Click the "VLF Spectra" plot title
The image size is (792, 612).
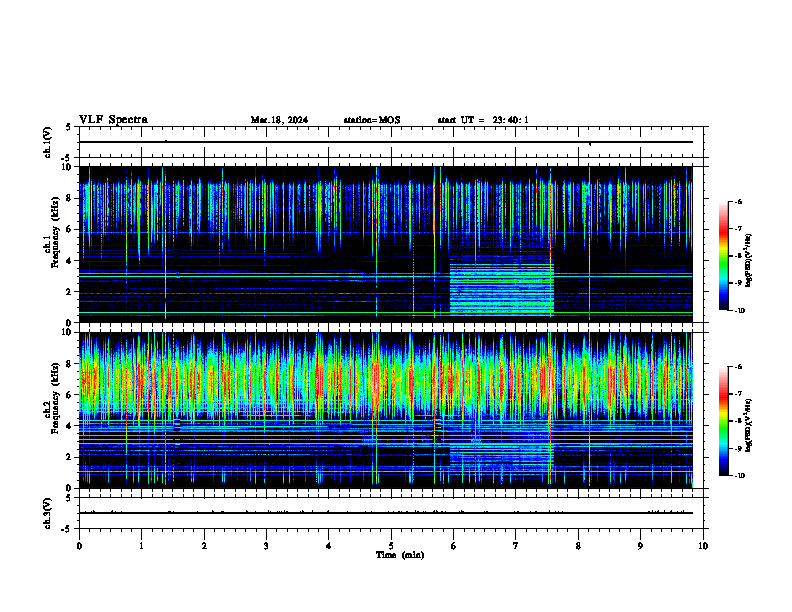113,120
